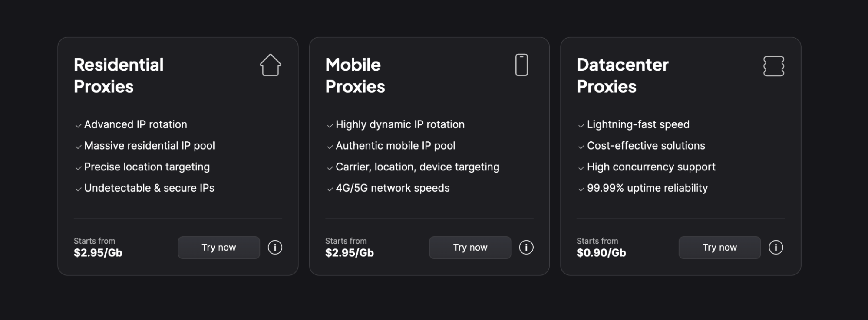
Task: Click High concurrency support feature
Action: [x=651, y=167]
